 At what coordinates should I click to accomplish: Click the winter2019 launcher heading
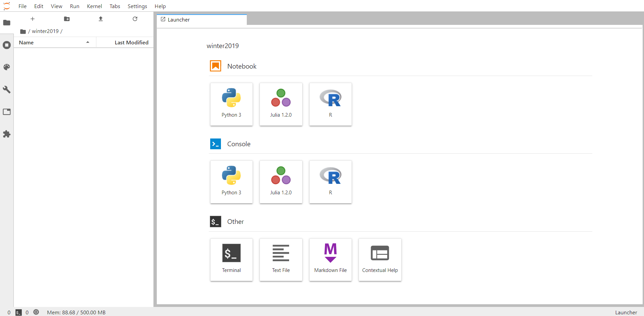[x=223, y=46]
